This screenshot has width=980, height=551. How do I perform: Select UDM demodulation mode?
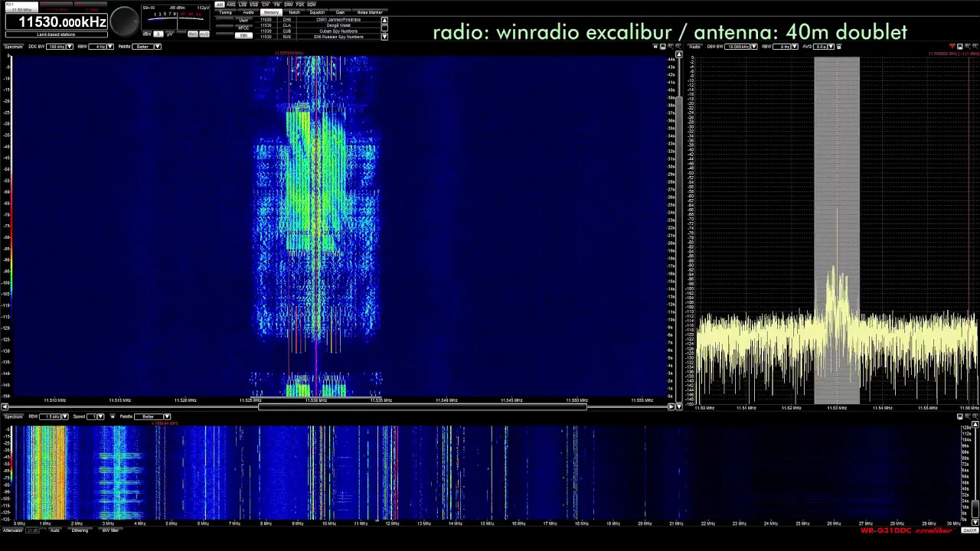[x=312, y=4]
